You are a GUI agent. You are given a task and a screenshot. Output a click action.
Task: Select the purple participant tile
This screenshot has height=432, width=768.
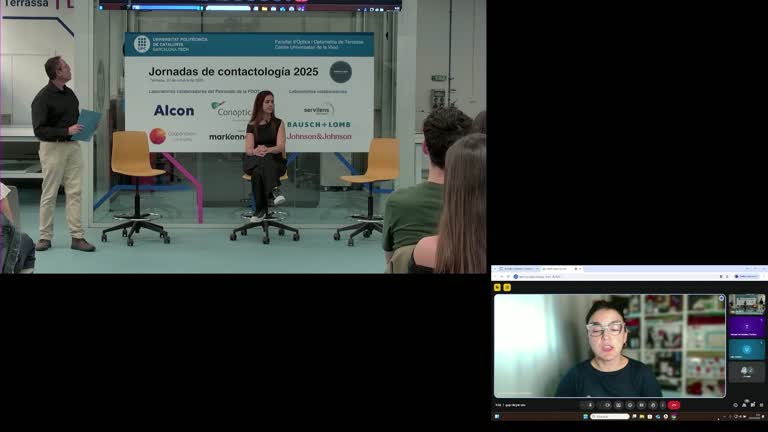tap(746, 327)
